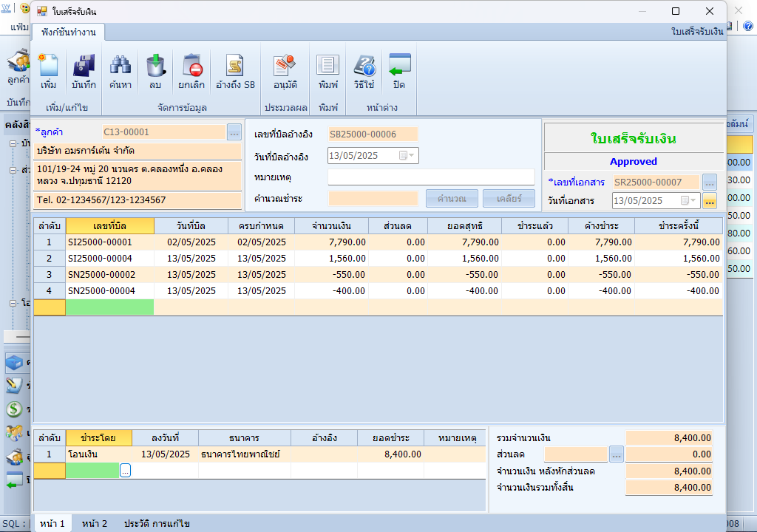The height and width of the screenshot is (532, 757).
Task: Click the หมายเหตุ remarks input field
Action: point(431,177)
